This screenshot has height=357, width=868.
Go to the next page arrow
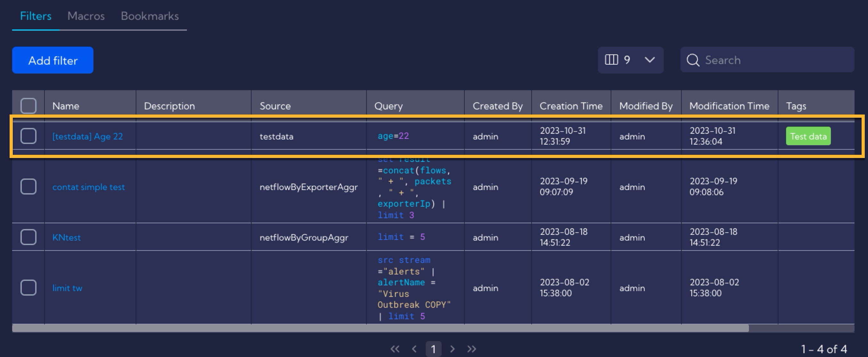pos(452,349)
